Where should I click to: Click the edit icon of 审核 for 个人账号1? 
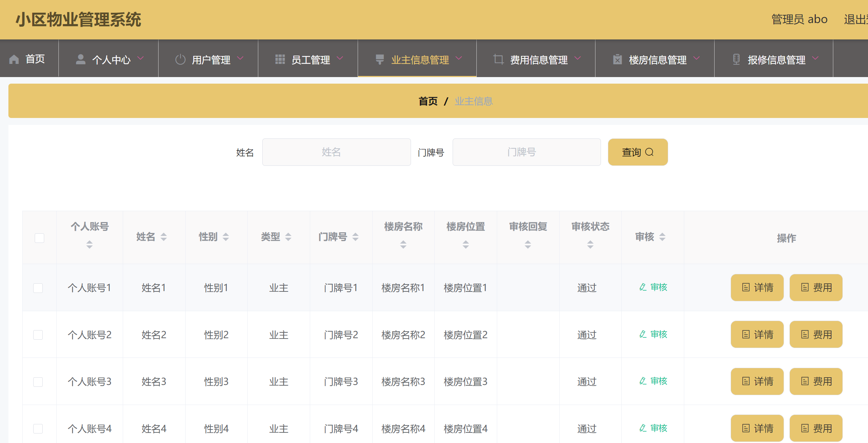(x=643, y=287)
